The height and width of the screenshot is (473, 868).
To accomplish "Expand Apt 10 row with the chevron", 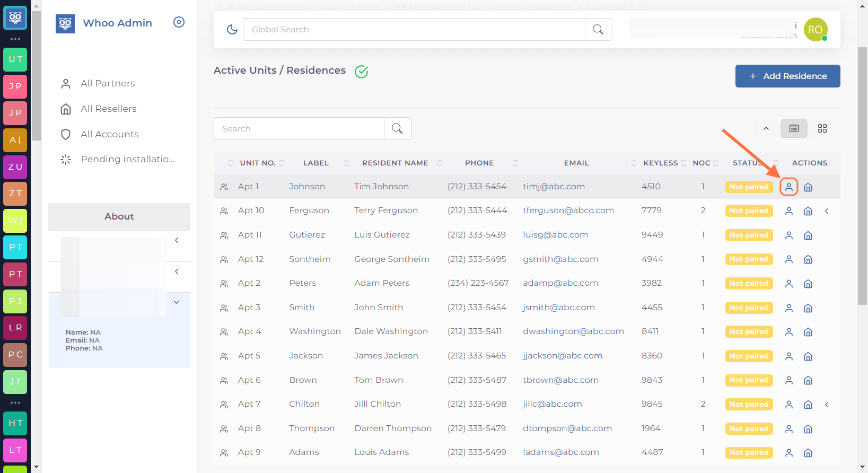I will (x=827, y=211).
